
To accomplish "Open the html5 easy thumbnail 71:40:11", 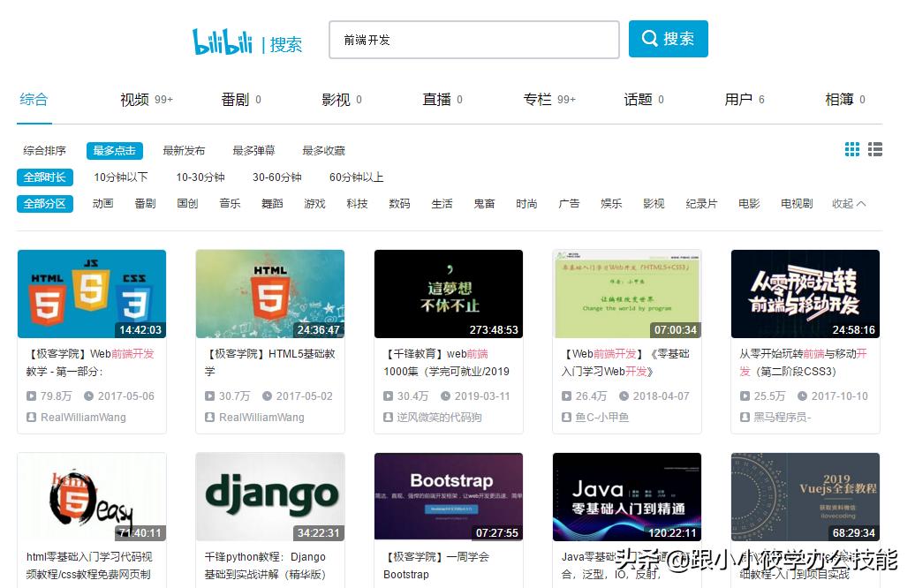I will tap(92, 497).
